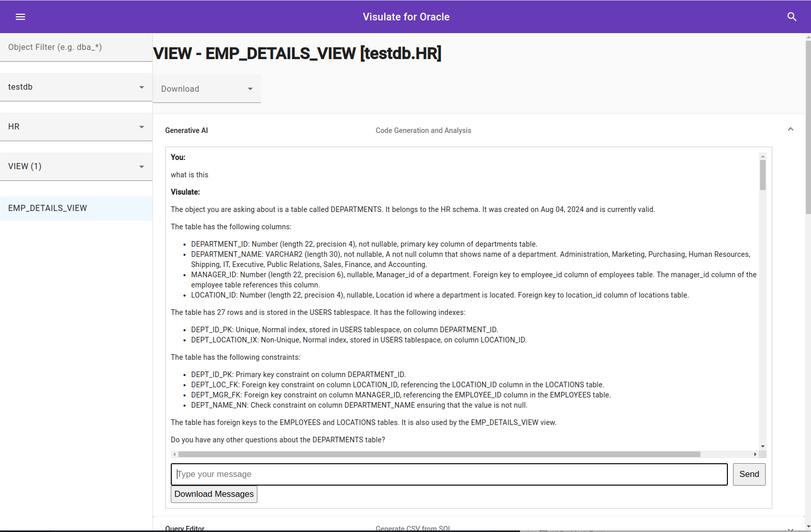
Task: Open the VIEW (1) object type dropdown
Action: click(76, 167)
